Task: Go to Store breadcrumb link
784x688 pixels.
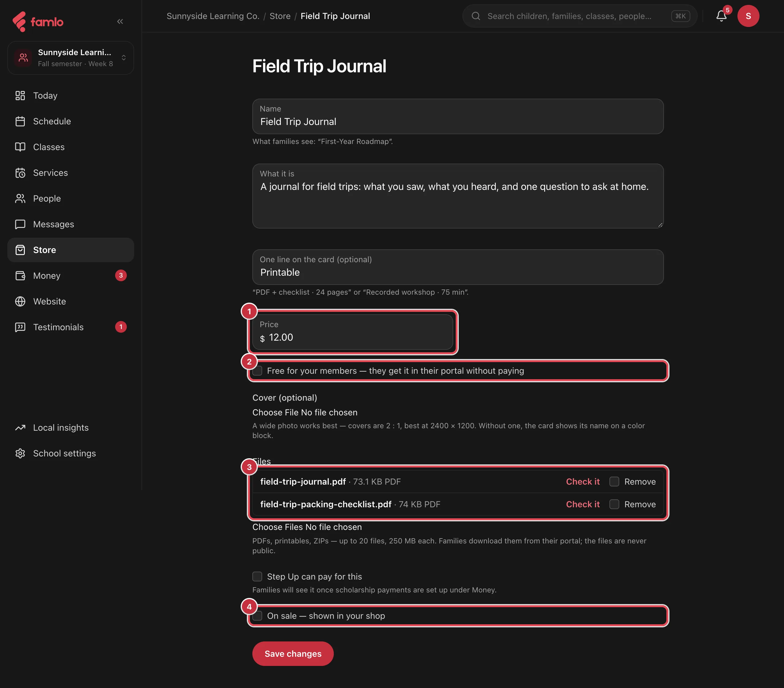Action: coord(280,16)
